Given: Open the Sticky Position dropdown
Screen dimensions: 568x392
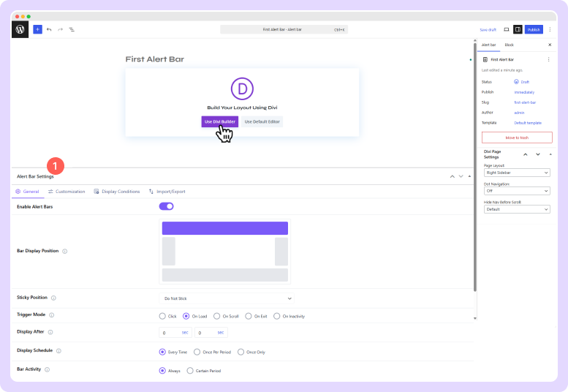Looking at the screenshot, I should [x=226, y=298].
